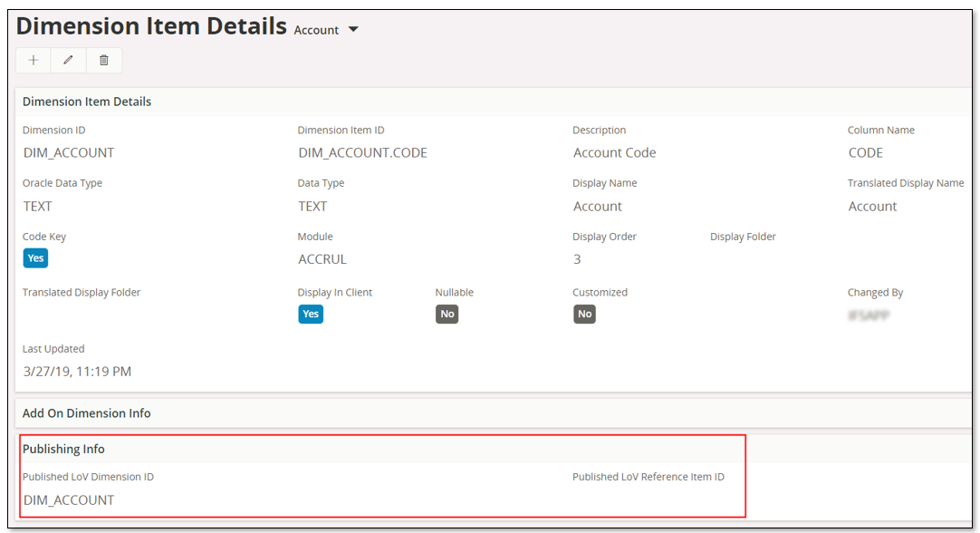The image size is (980, 533).
Task: Open the Account dropdown arrow in title
Action: pos(353,30)
